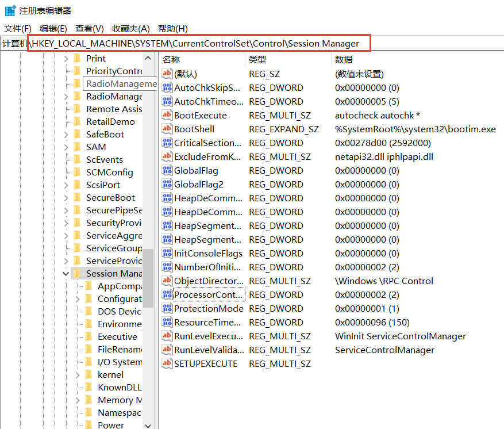Image resolution: width=504 pixels, height=429 pixels.
Task: Click the data %SystemRoot%\system32\bootim.exe
Action: click(415, 129)
